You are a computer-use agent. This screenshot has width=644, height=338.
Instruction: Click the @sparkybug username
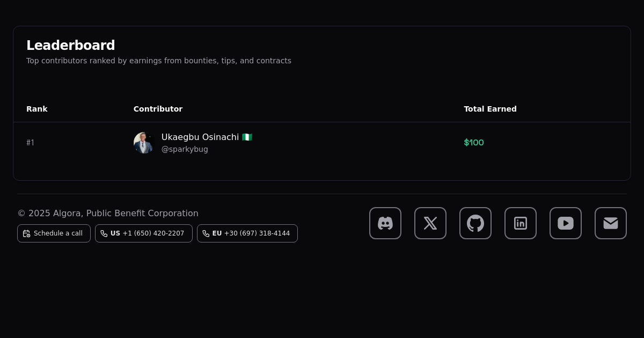(185, 149)
